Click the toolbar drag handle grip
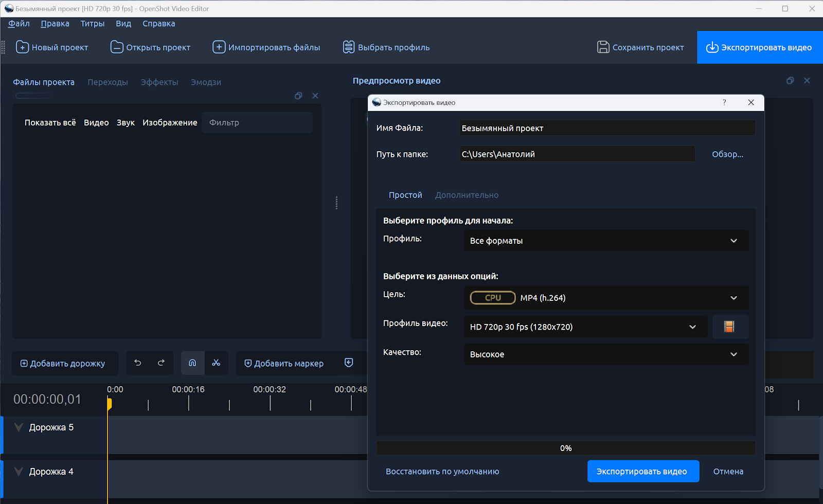 pyautogui.click(x=3, y=47)
